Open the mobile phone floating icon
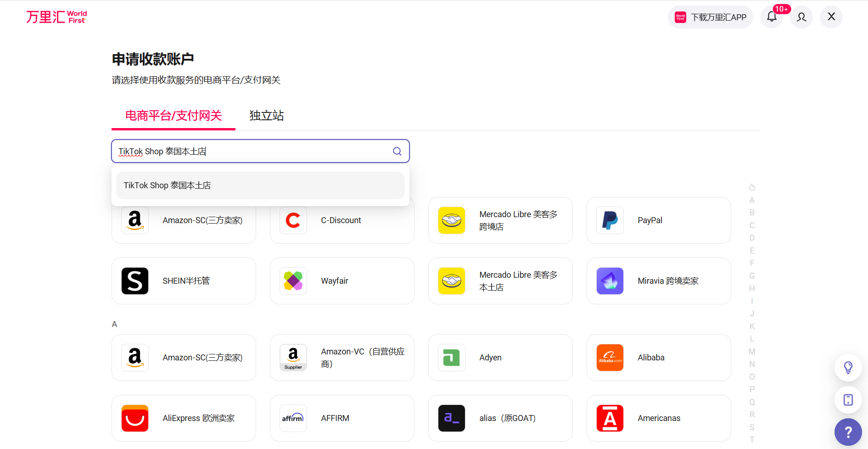The width and height of the screenshot is (868, 449). [x=848, y=400]
